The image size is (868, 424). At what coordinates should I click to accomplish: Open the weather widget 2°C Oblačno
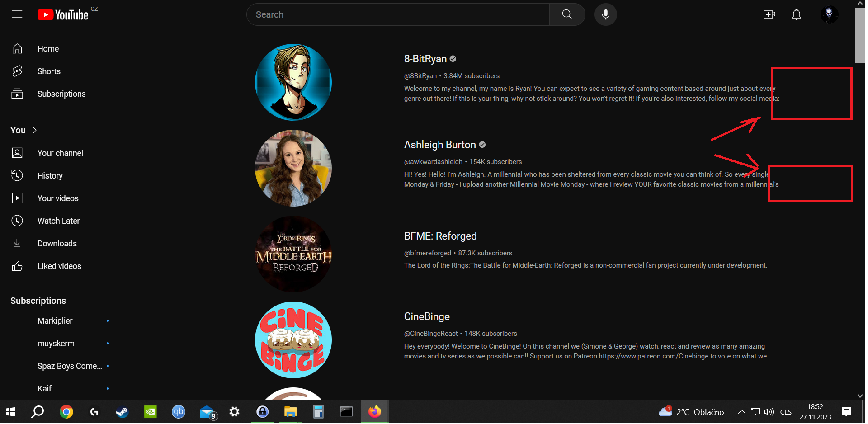(x=692, y=412)
